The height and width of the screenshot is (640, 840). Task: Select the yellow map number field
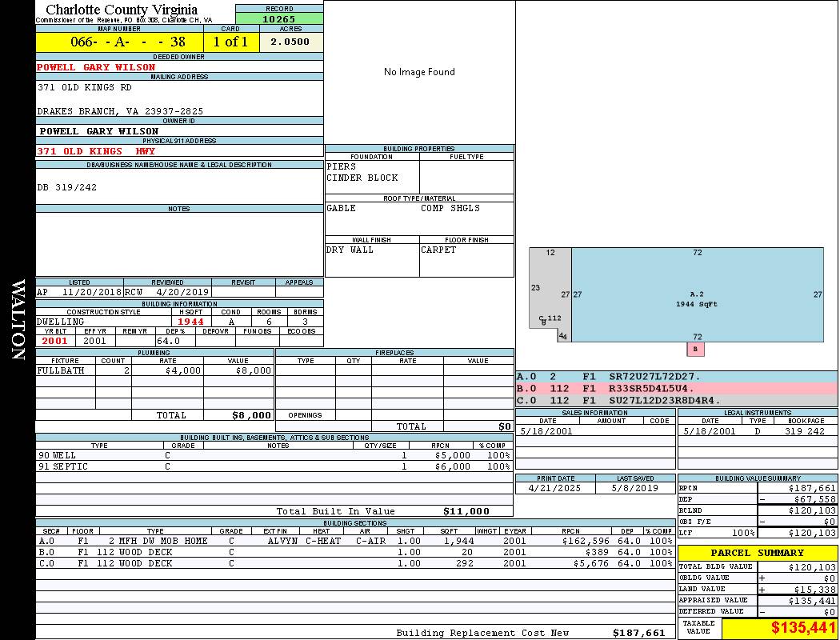coord(119,42)
